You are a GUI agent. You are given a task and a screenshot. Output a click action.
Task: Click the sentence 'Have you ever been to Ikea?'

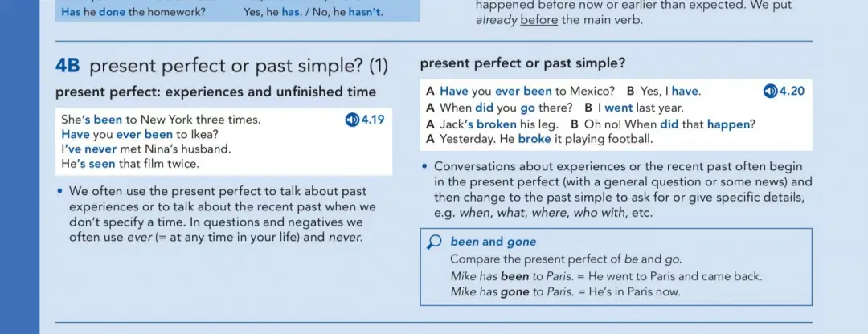click(x=140, y=134)
